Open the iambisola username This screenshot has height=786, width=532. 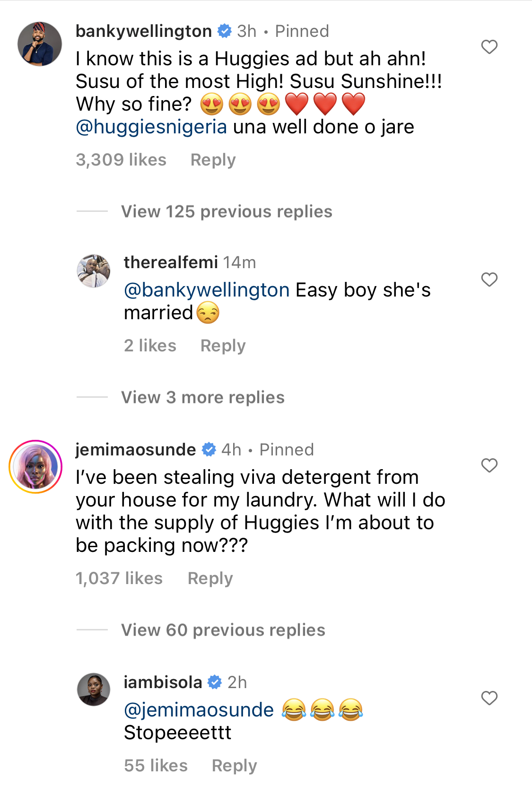click(163, 682)
